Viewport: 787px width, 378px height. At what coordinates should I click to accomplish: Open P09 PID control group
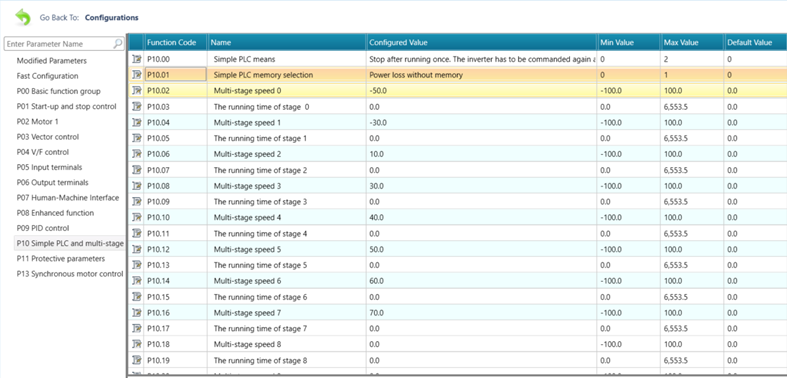43,228
